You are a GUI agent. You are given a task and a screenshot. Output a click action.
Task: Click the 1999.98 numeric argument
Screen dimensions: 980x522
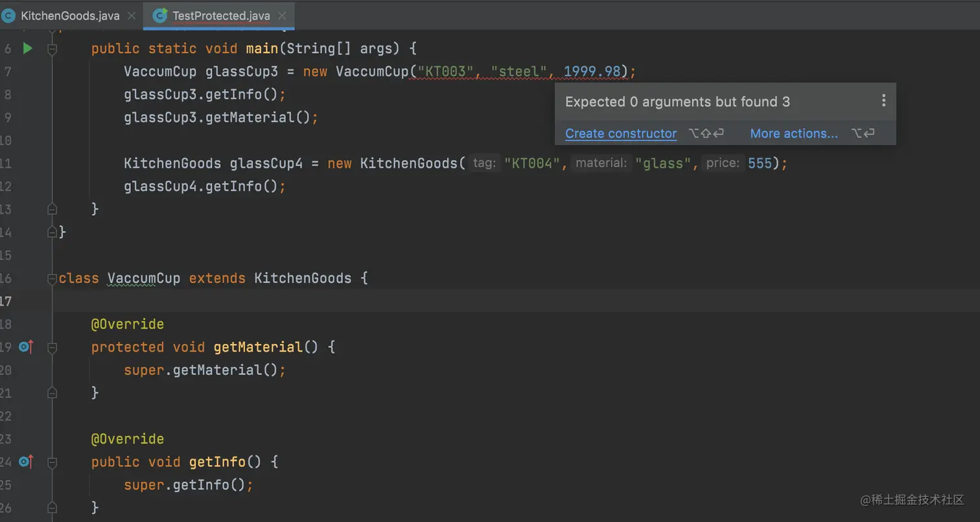coord(592,71)
